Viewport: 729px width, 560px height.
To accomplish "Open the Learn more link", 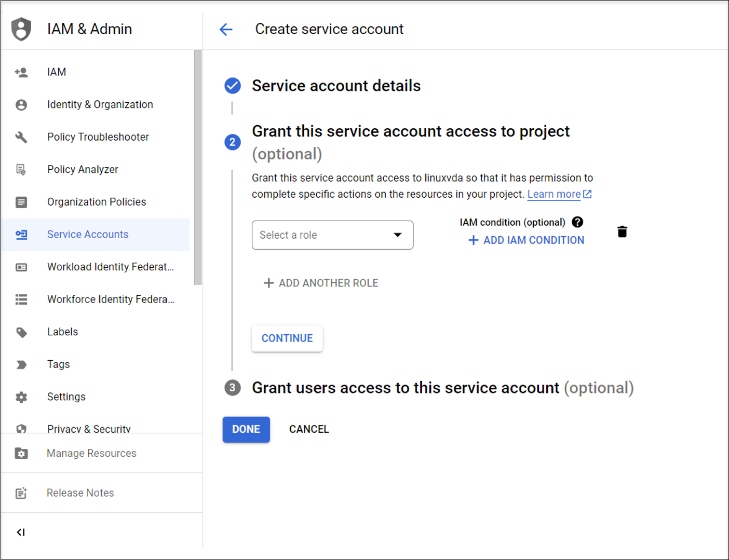I will [554, 194].
